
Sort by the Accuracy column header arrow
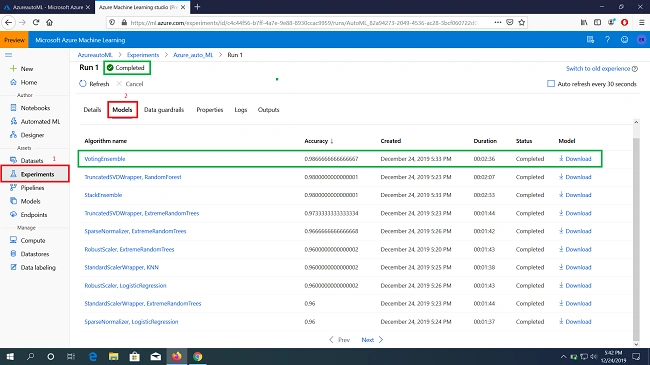click(x=332, y=141)
